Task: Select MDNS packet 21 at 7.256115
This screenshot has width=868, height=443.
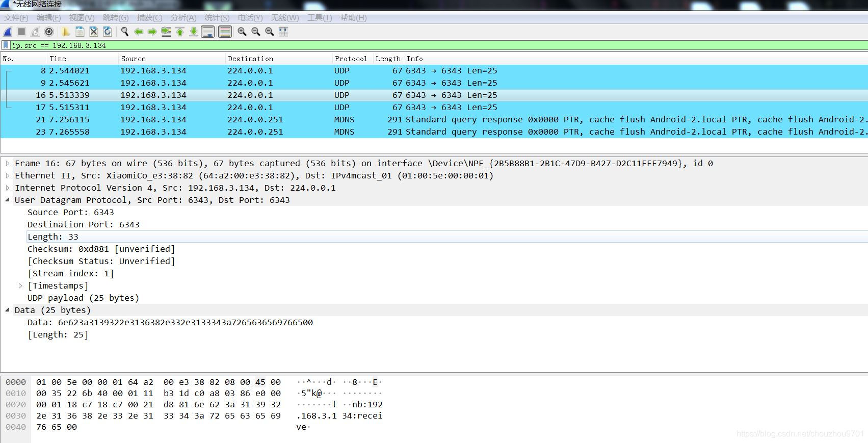Action: [434, 120]
